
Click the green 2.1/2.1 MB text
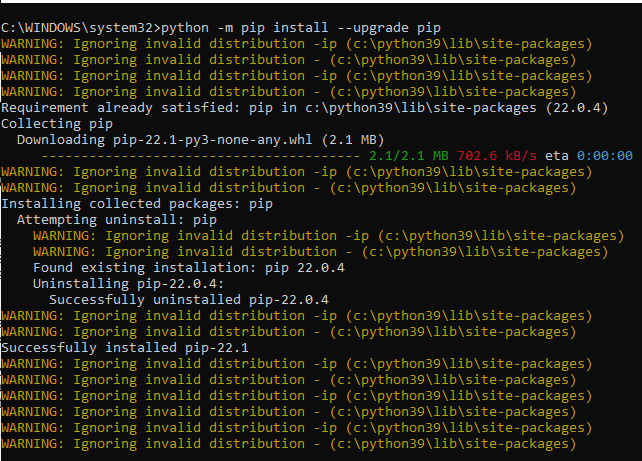point(409,156)
